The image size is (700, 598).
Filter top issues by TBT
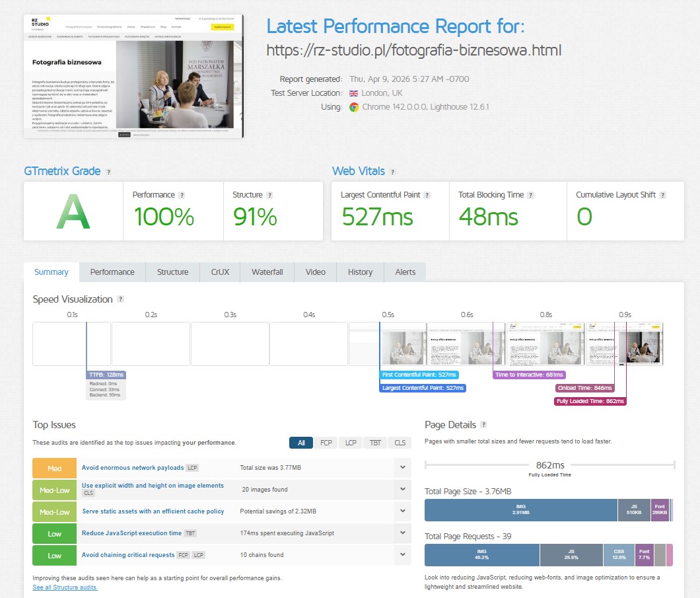click(375, 443)
